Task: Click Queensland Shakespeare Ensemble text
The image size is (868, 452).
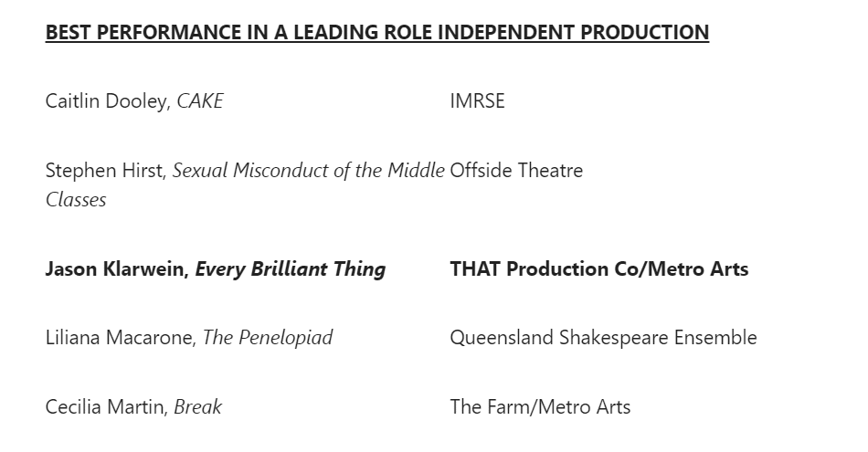Action: (603, 338)
